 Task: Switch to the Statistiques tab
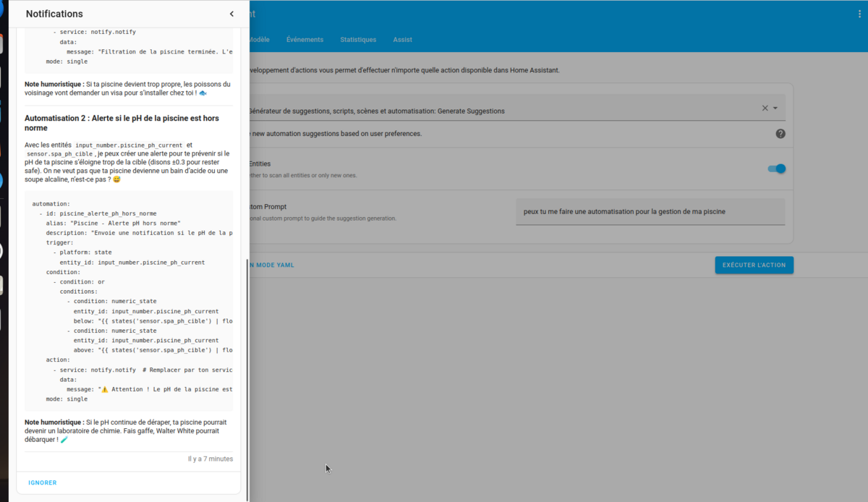click(x=358, y=40)
